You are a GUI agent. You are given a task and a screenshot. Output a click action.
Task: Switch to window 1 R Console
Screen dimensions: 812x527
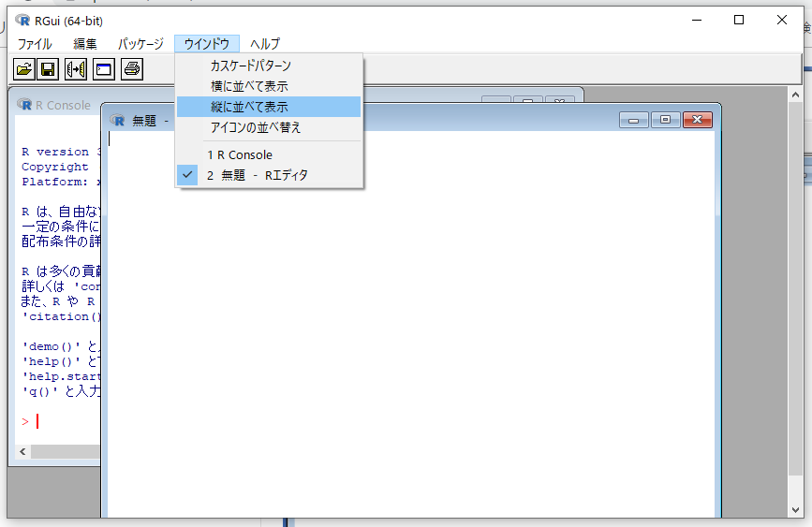269,154
